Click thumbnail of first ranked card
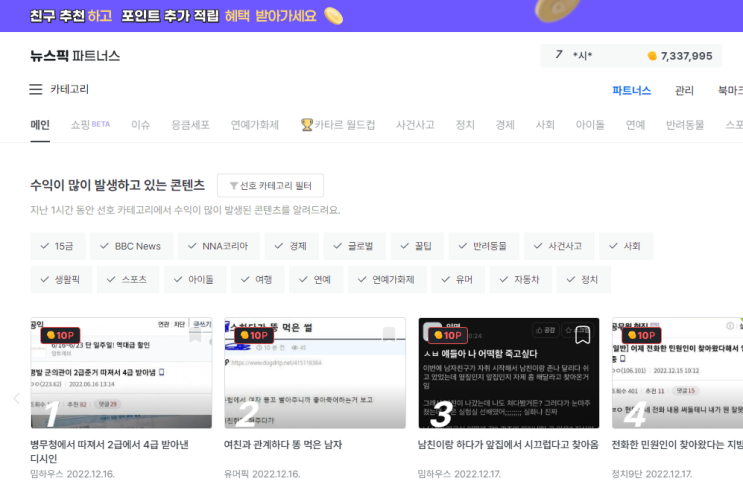The image size is (743, 496). pyautogui.click(x=121, y=373)
